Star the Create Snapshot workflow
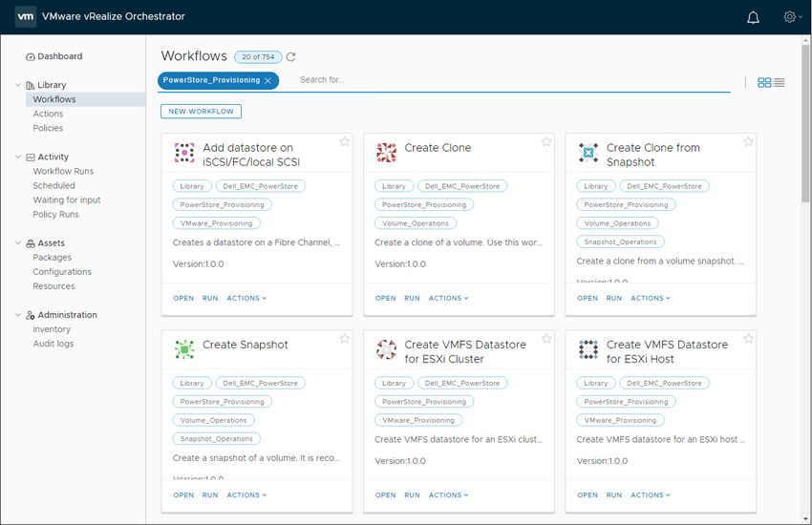Viewport: 812px width, 525px height. 344,339
